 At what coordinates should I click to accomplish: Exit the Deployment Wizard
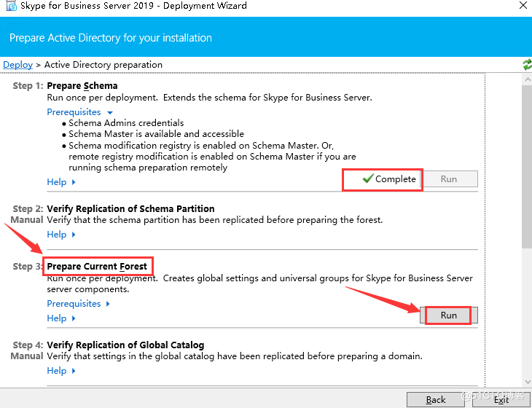[501, 400]
